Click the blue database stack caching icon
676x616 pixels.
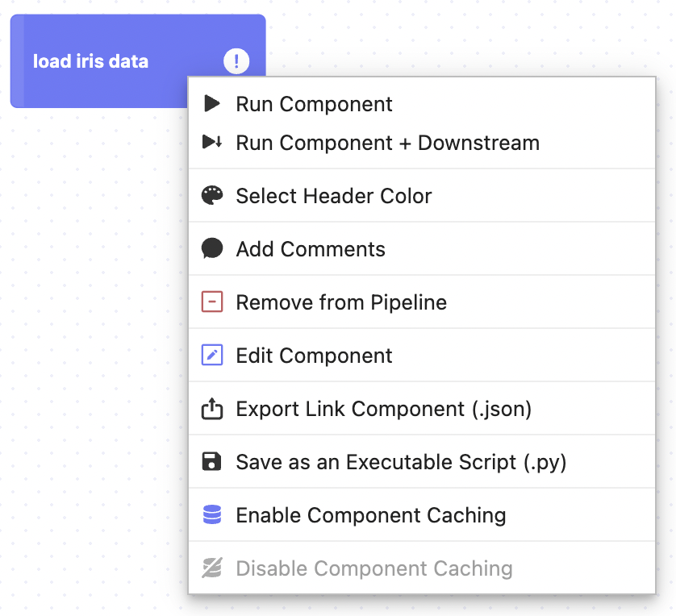click(x=211, y=515)
